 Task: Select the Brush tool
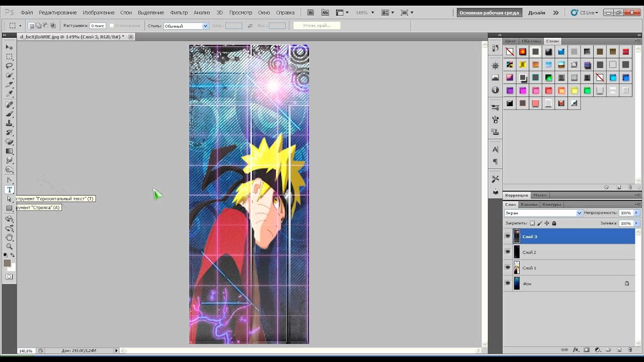click(x=9, y=114)
